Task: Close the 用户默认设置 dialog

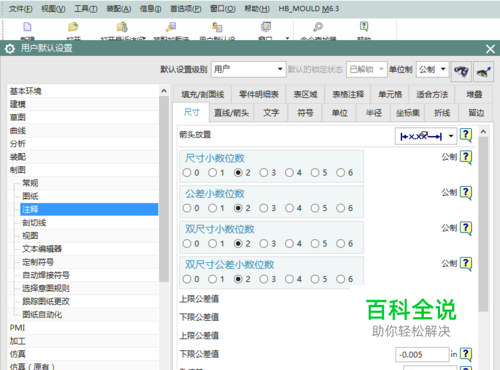Action: tap(490, 49)
